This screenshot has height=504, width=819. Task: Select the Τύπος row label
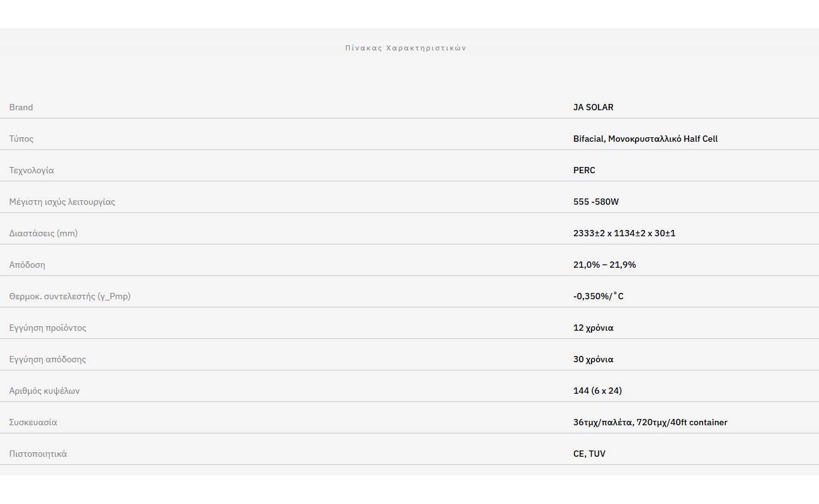pyautogui.click(x=21, y=139)
